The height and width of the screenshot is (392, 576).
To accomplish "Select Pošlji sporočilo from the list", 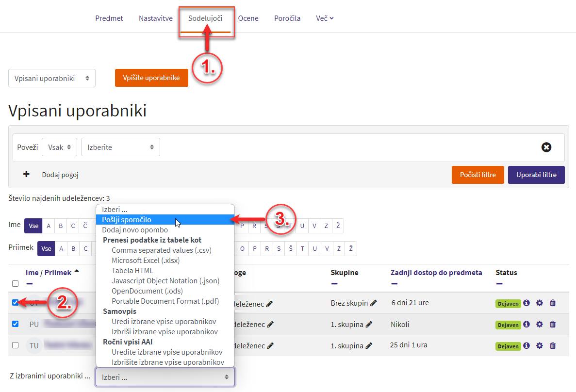I will [127, 220].
